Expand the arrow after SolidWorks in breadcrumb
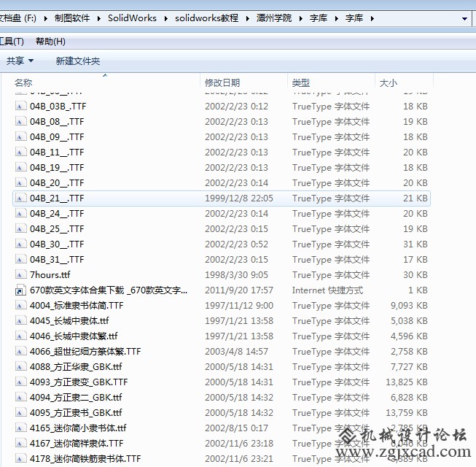The width and height of the screenshot is (476, 467). click(x=165, y=18)
